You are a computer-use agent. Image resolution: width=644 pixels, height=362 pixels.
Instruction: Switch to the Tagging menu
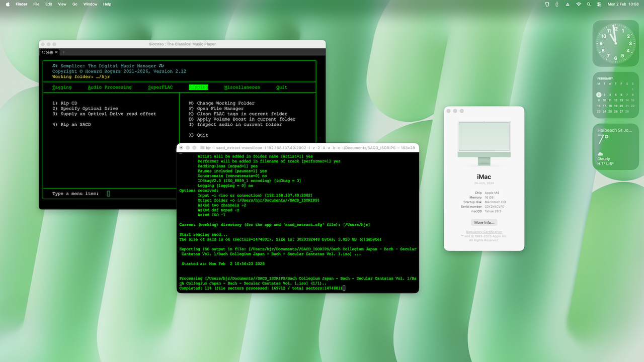(x=61, y=87)
